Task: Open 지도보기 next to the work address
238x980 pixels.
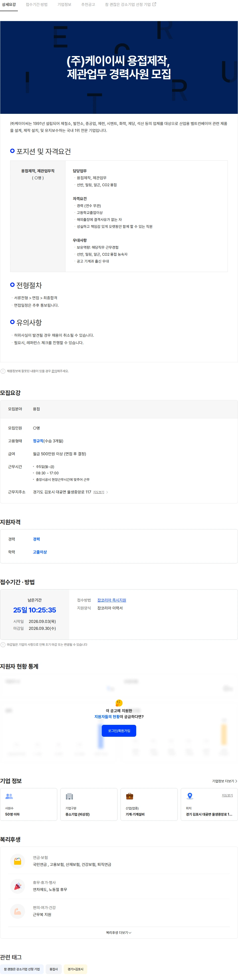Action: (98, 492)
